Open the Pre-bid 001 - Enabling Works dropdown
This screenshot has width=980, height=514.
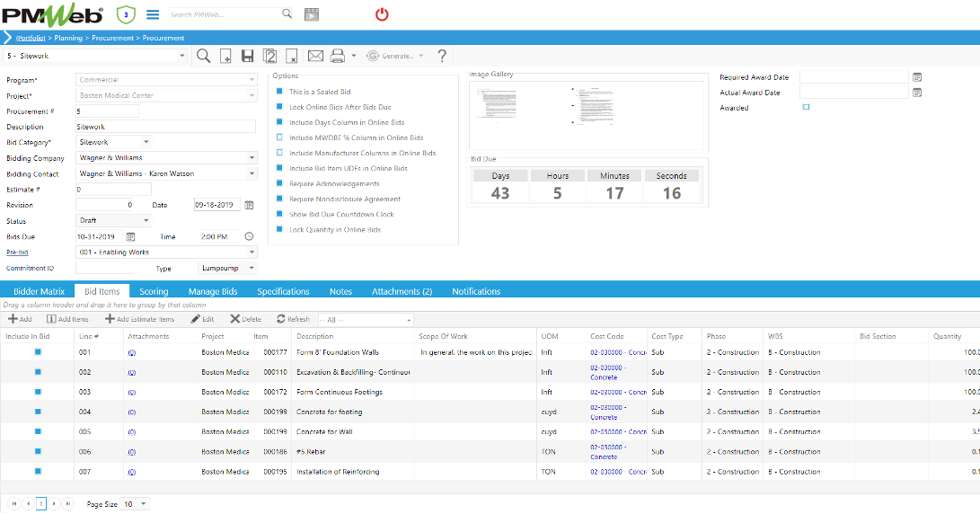coord(252,252)
